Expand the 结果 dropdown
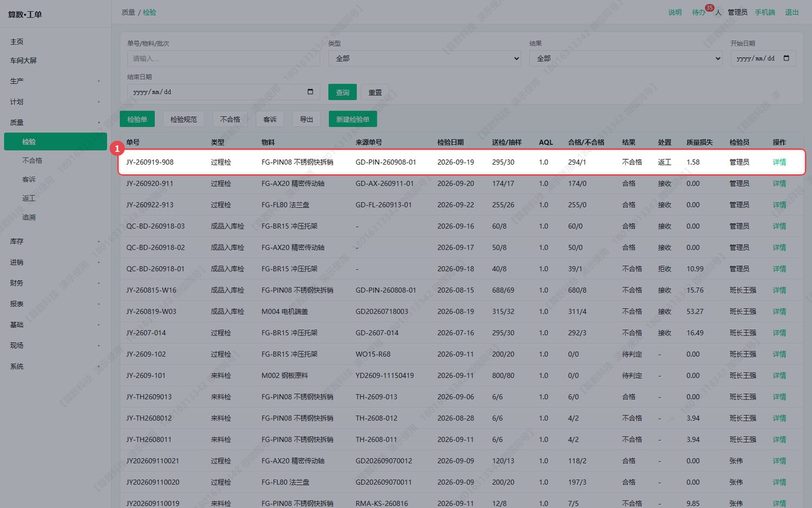Image resolution: width=812 pixels, height=508 pixels. (626, 58)
